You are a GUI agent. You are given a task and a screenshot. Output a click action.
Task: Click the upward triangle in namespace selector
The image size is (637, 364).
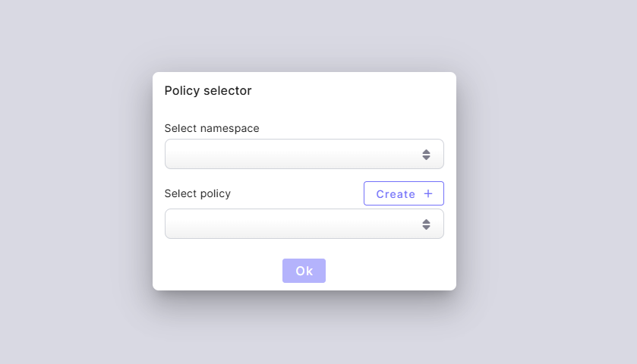pyautogui.click(x=426, y=151)
